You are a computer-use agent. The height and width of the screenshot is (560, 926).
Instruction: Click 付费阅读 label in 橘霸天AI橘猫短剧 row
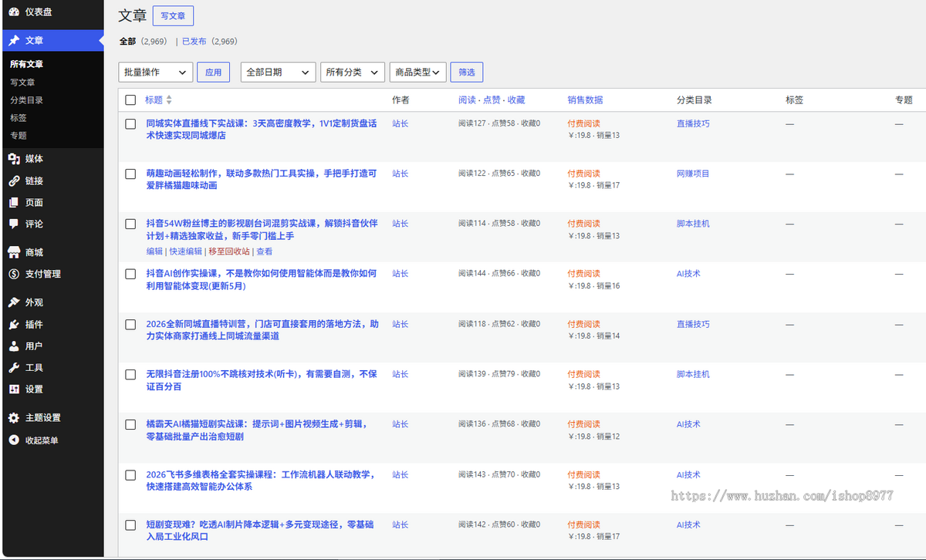[584, 424]
